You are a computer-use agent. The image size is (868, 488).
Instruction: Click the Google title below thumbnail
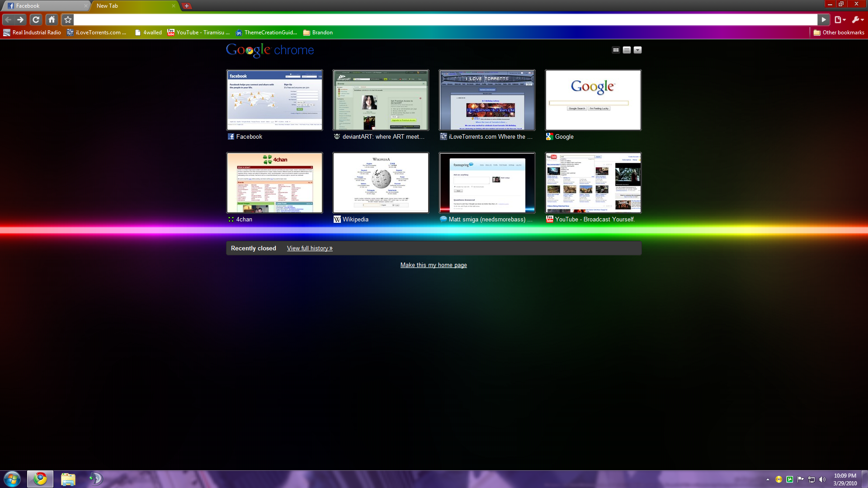click(x=564, y=136)
